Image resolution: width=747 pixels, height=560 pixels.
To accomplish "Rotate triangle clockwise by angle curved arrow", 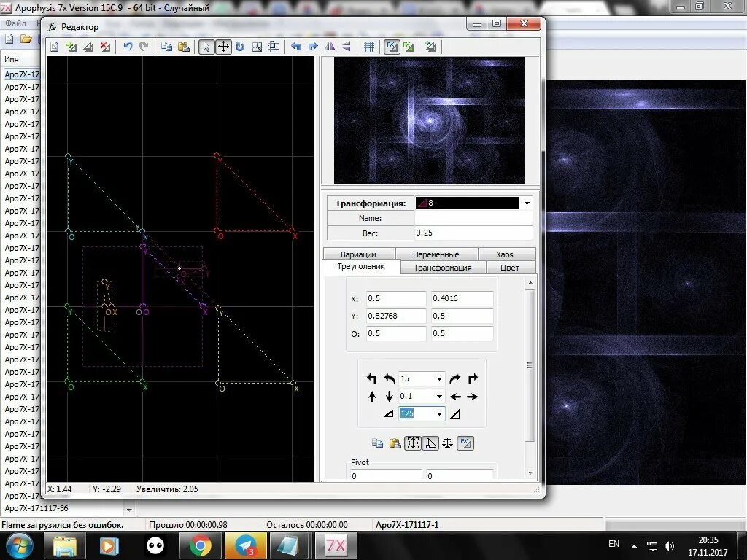I will (455, 378).
